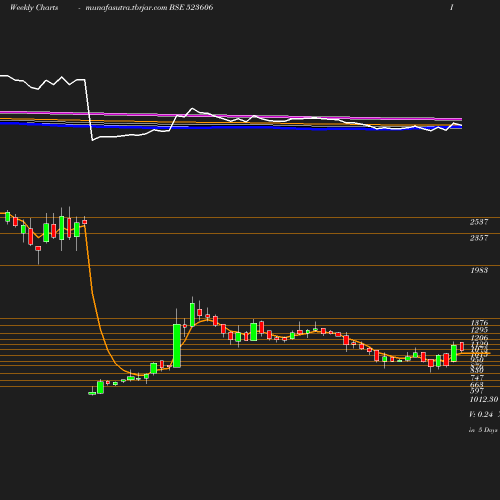The image size is (500, 500).
Task: Click the 2357 price level label
Action: [479, 238]
